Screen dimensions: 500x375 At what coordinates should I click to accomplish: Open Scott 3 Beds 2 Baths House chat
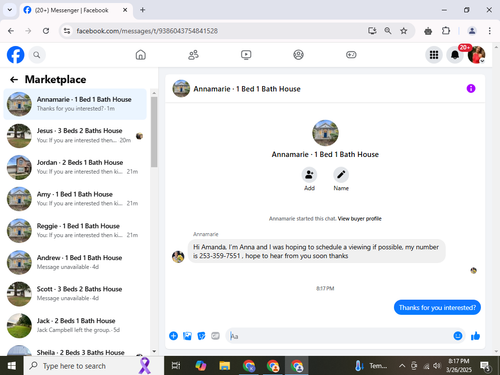point(75,294)
